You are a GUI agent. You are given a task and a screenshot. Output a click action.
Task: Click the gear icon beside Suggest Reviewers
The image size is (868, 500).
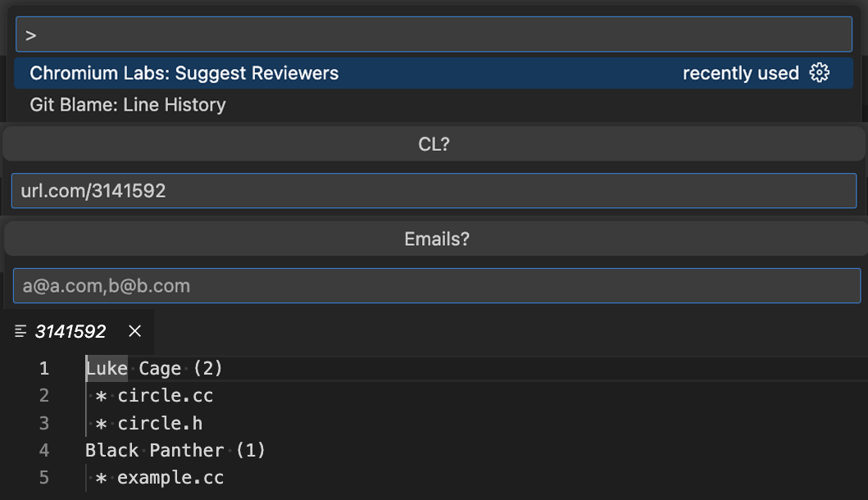819,73
